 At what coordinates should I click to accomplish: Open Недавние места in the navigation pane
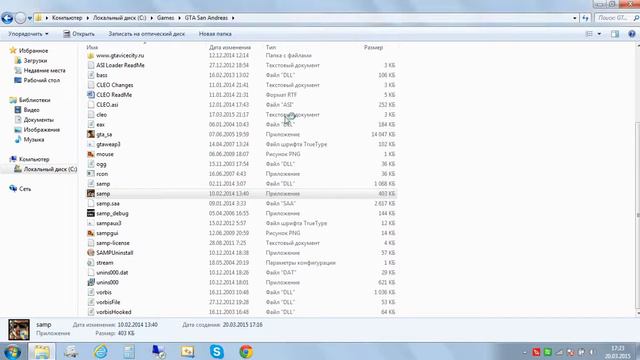pos(44,70)
